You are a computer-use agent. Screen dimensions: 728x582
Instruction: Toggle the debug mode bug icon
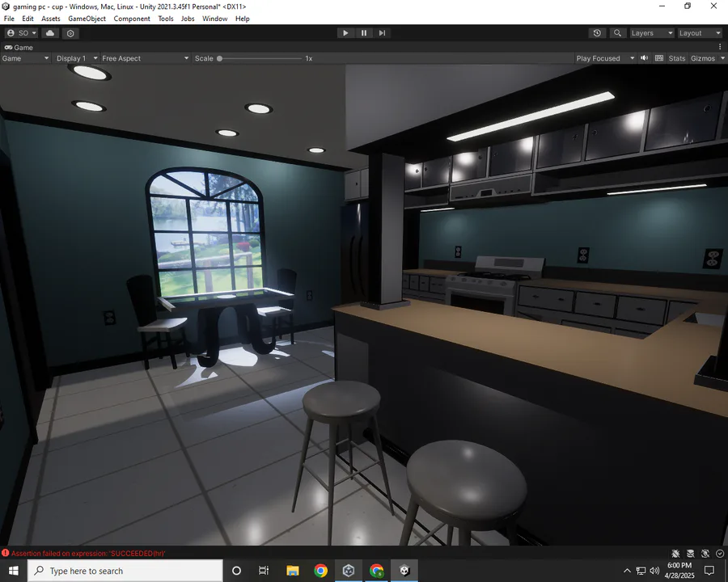(x=675, y=553)
